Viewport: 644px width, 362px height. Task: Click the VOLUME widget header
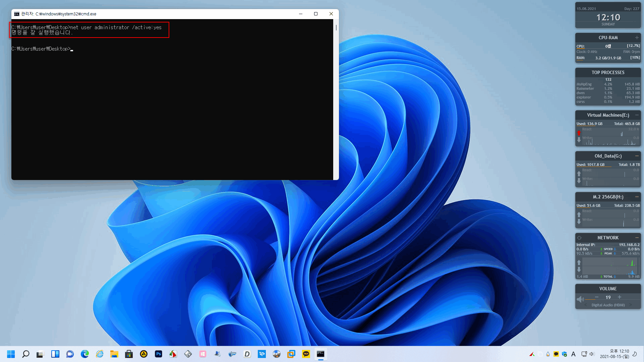click(608, 289)
